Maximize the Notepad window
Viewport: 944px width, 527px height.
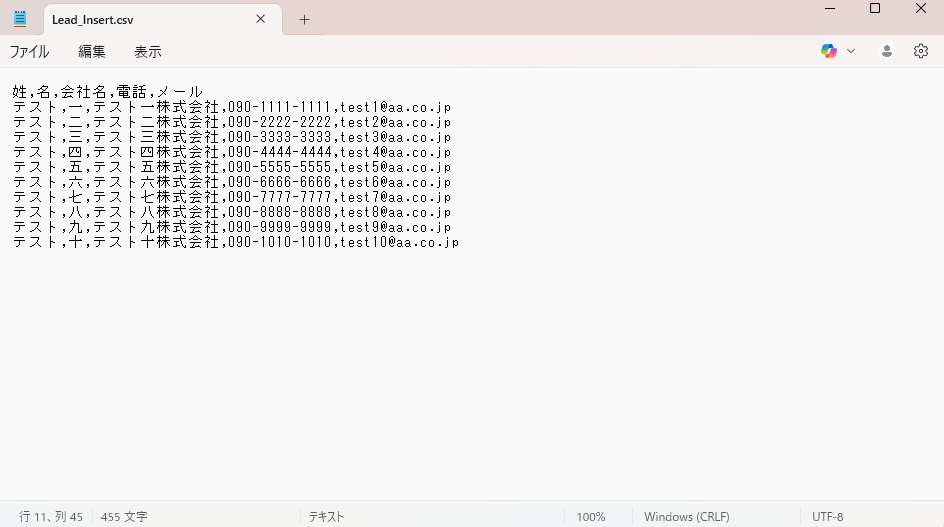875,9
